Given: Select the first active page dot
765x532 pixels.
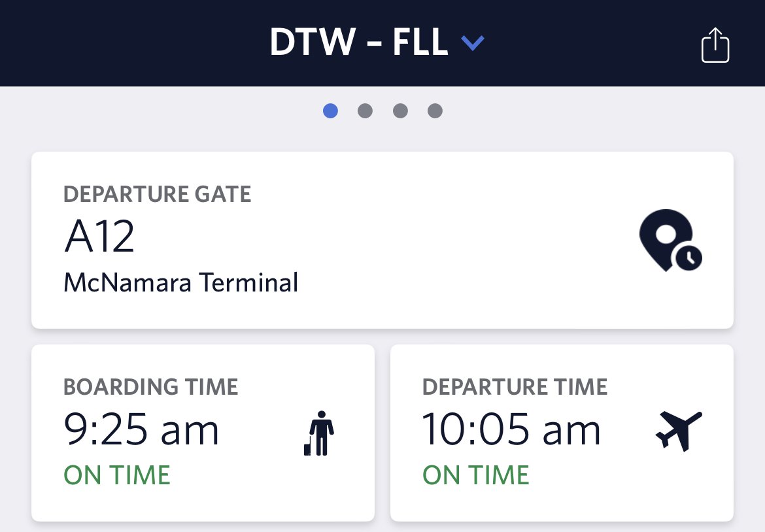Looking at the screenshot, I should point(330,110).
